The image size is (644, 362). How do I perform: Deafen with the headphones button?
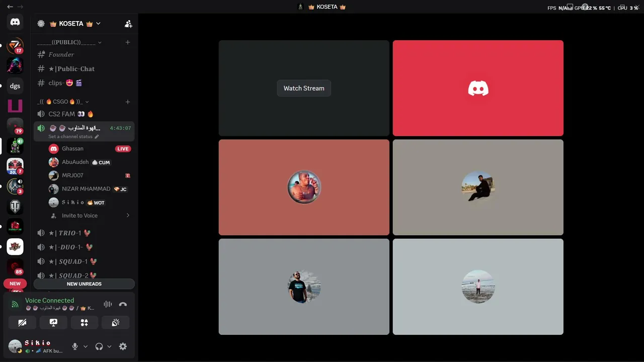(x=99, y=346)
